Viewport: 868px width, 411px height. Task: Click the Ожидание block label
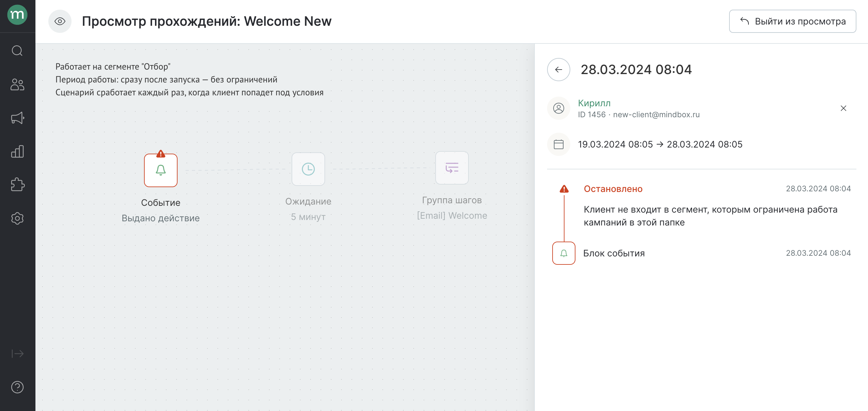coord(308,201)
